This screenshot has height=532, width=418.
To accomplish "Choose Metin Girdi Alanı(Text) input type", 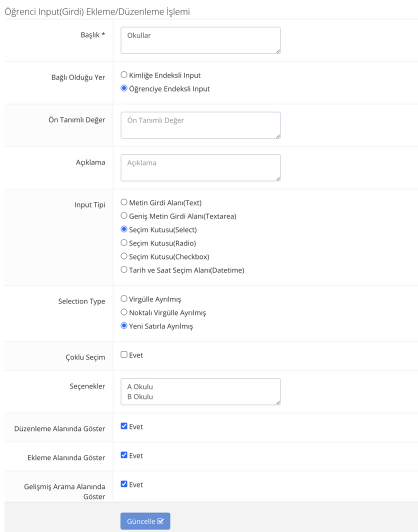I will click(x=124, y=202).
